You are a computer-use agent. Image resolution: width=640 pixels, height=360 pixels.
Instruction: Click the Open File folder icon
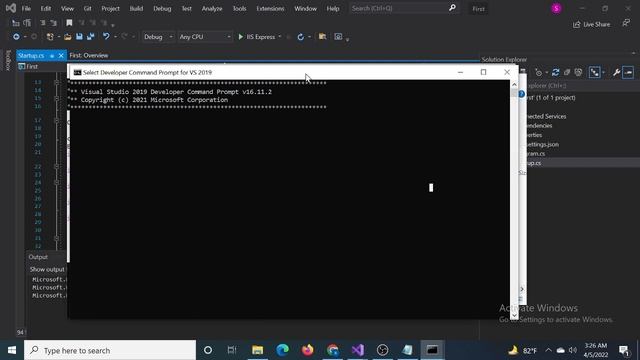[68, 37]
